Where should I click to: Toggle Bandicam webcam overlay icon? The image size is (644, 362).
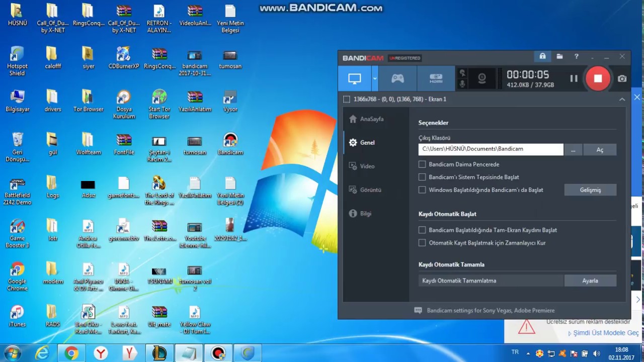[x=481, y=78]
